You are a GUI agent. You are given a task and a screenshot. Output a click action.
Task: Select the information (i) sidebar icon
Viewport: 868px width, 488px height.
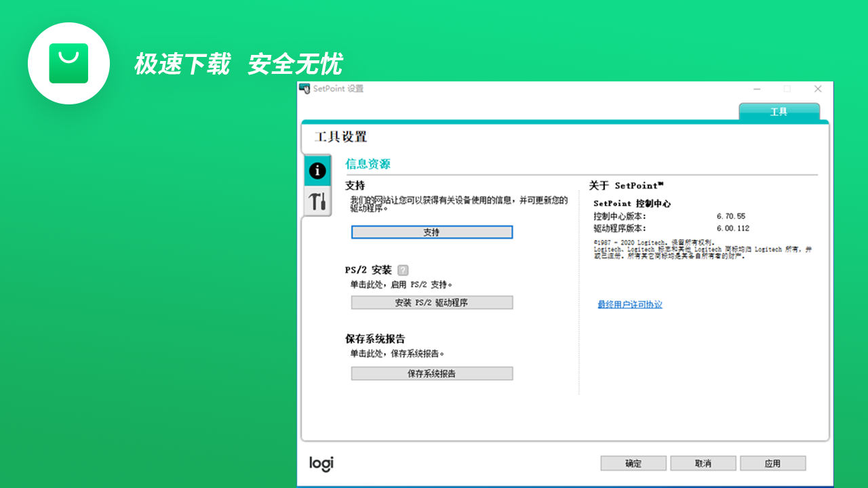pyautogui.click(x=317, y=171)
